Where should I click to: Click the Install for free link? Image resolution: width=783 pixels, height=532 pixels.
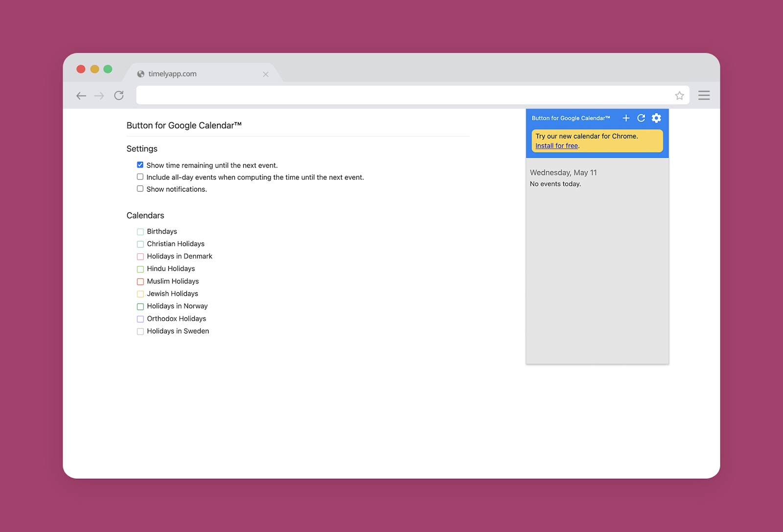[x=556, y=146]
